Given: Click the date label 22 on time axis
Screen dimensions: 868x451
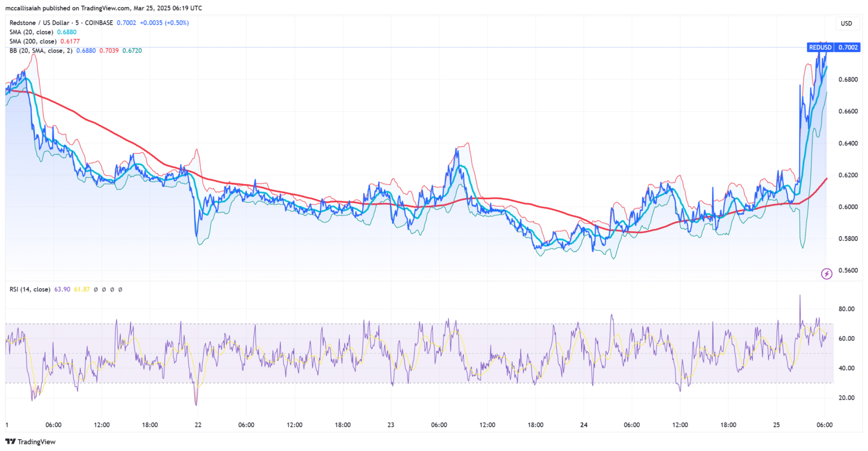Looking at the screenshot, I should click(x=198, y=425).
